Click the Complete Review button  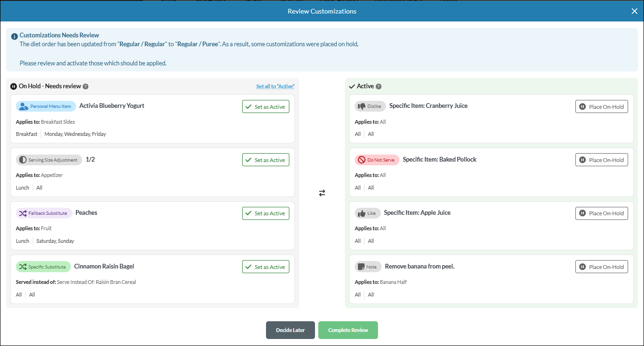348,330
